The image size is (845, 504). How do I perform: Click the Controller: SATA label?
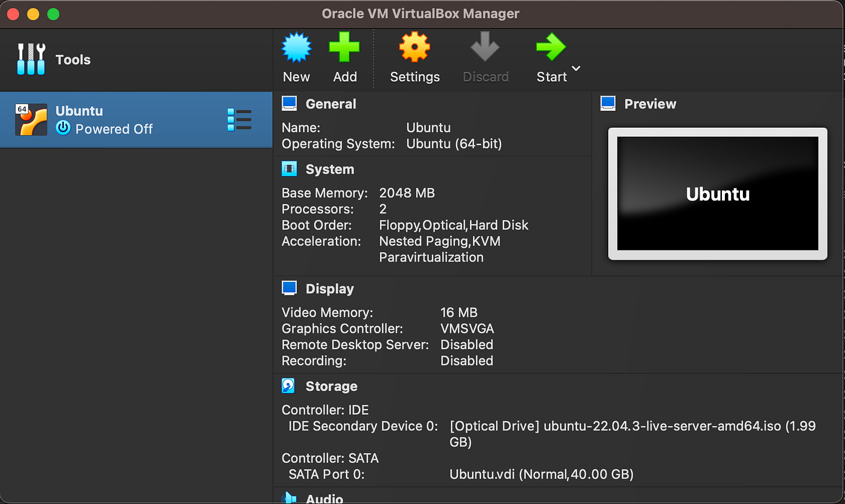tap(330, 458)
